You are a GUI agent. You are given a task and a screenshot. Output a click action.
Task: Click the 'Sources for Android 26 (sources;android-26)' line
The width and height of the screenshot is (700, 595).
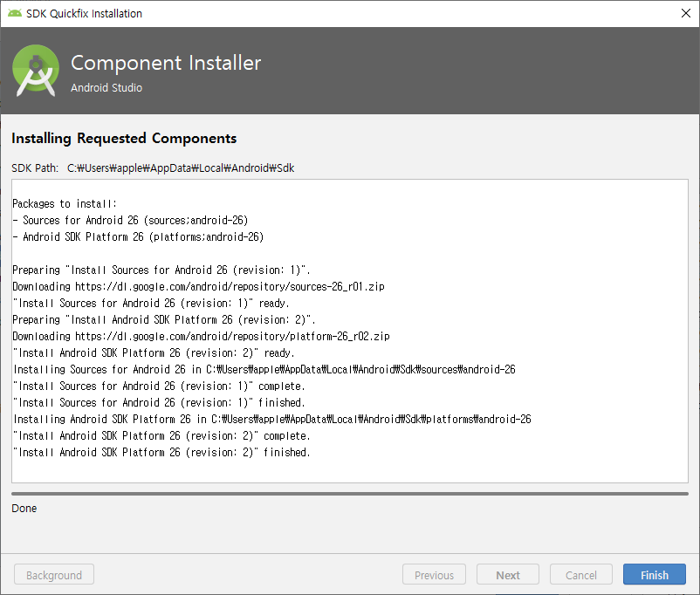(x=130, y=220)
